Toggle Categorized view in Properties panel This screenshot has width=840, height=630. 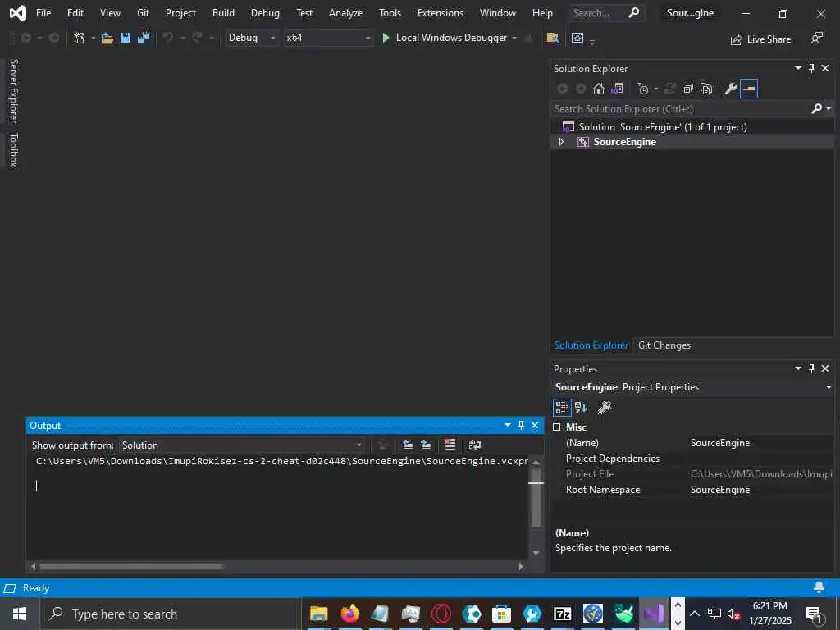coord(561,409)
